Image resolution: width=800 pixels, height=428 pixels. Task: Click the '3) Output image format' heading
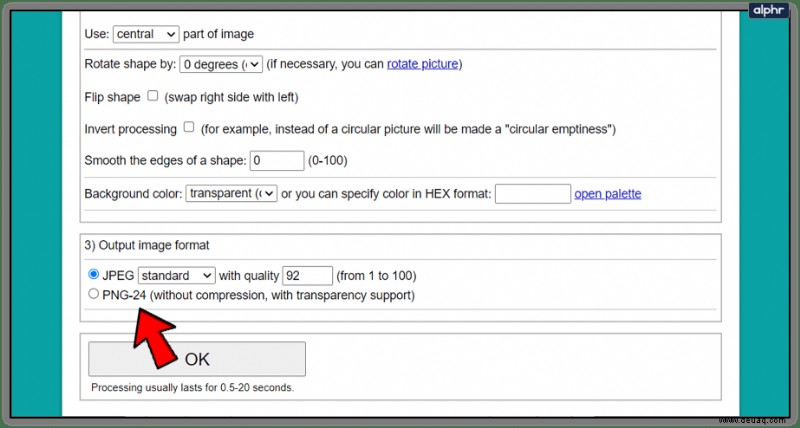[147, 245]
